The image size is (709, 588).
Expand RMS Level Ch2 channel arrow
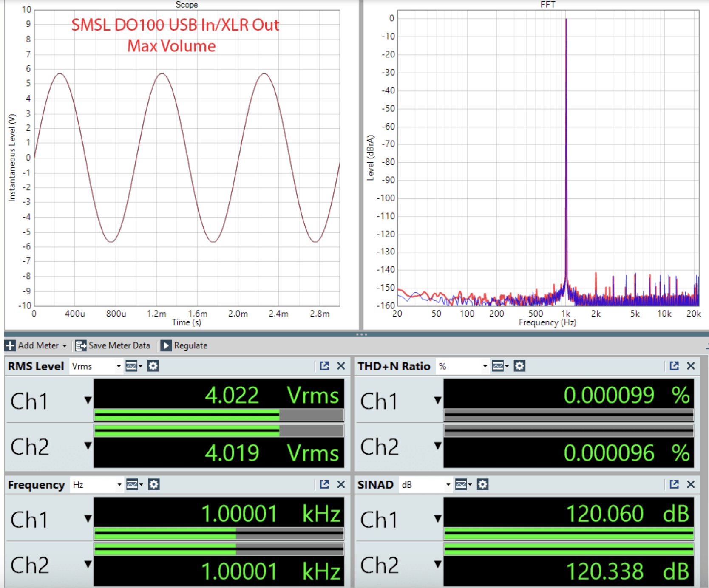[88, 446]
